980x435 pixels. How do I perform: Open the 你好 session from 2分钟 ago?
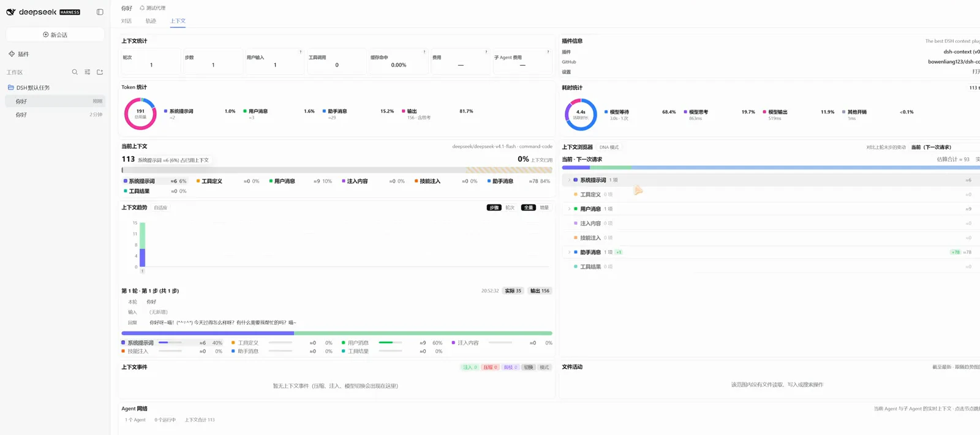(x=55, y=115)
